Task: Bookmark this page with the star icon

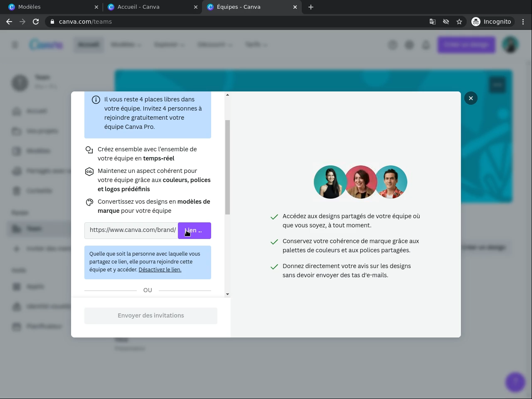Action: point(459,22)
